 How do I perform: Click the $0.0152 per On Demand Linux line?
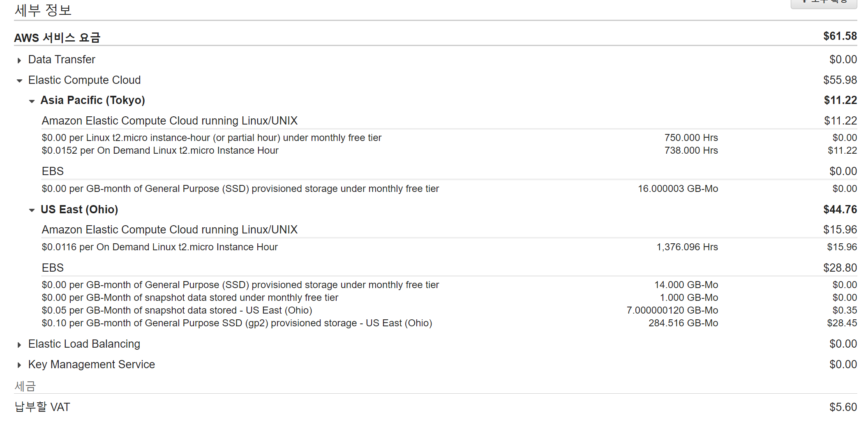coord(160,150)
